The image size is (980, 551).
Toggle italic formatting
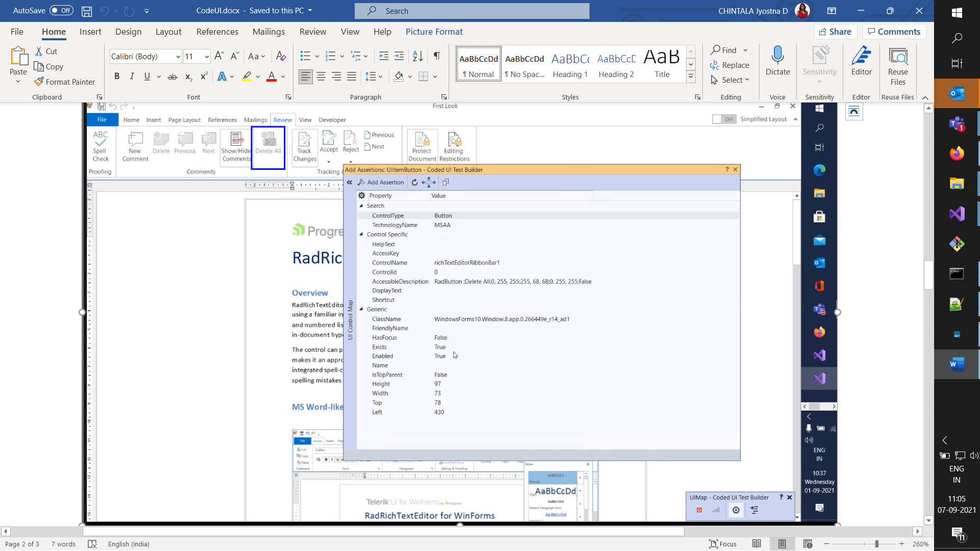click(x=132, y=77)
